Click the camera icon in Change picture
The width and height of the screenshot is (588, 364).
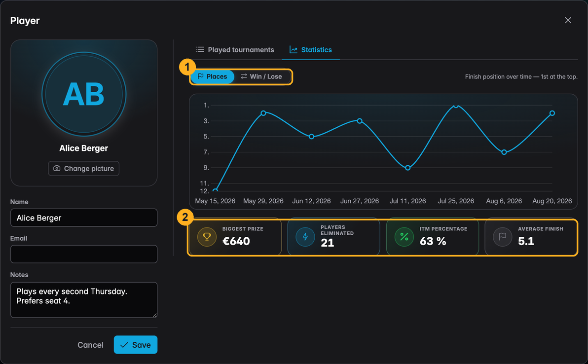point(57,168)
